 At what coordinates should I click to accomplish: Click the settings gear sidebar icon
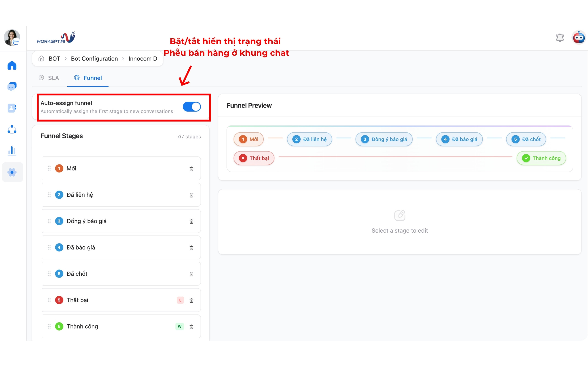pos(12,172)
